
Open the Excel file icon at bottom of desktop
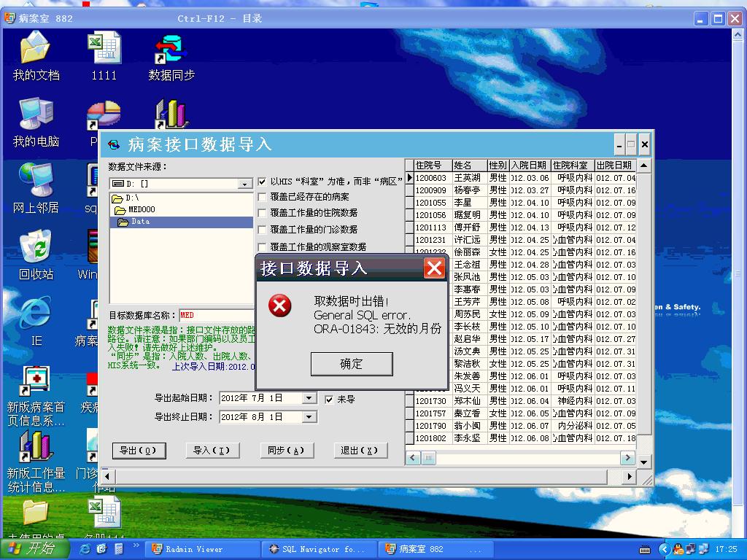tap(104, 514)
